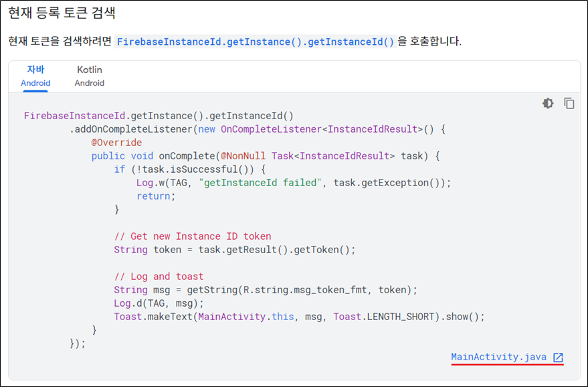The height and width of the screenshot is (387, 588).
Task: Open external link icon beside MainActivity.java
Action: [x=559, y=358]
